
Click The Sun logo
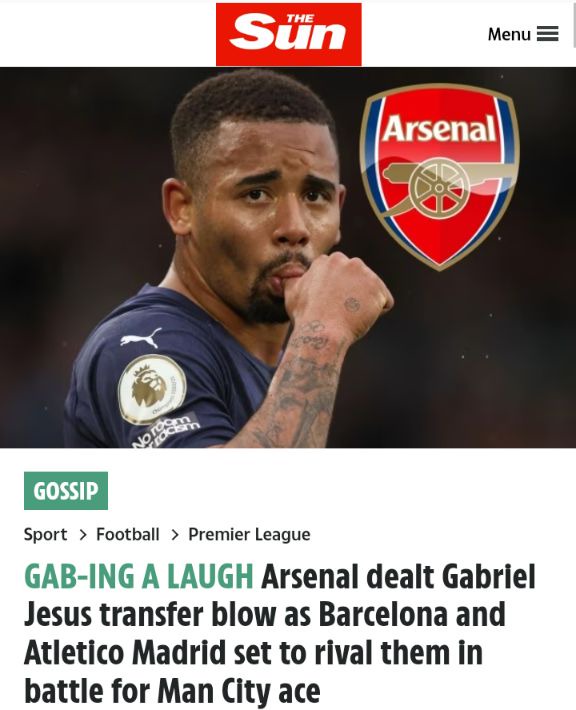coord(288,34)
